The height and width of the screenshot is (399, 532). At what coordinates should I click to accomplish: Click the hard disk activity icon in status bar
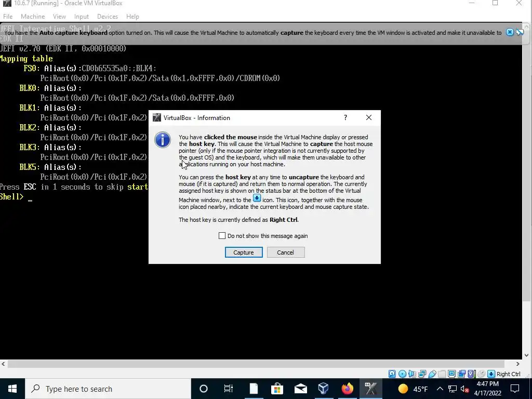coord(392,374)
